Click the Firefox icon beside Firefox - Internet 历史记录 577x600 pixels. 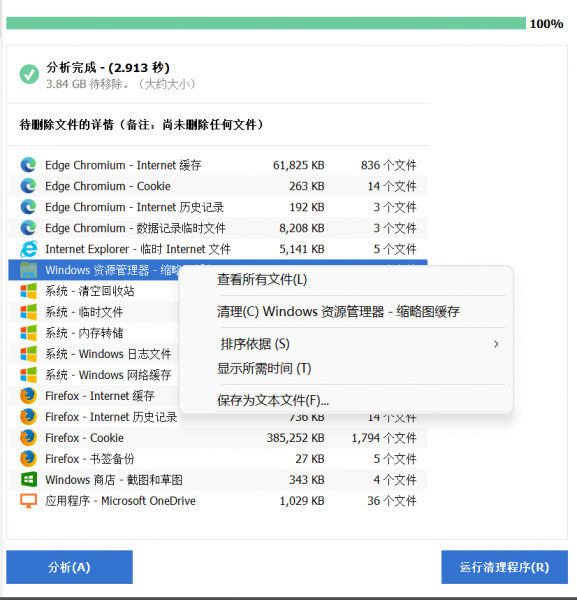tap(28, 417)
